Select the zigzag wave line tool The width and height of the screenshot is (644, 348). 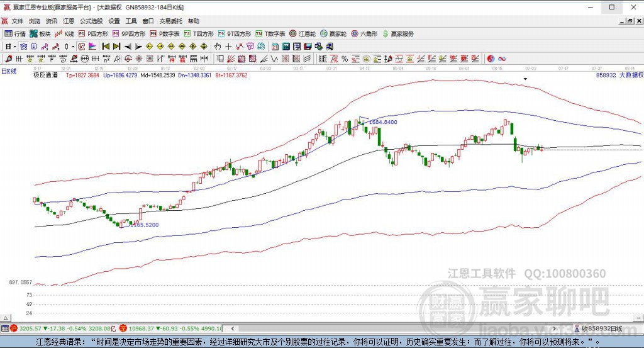274,59
